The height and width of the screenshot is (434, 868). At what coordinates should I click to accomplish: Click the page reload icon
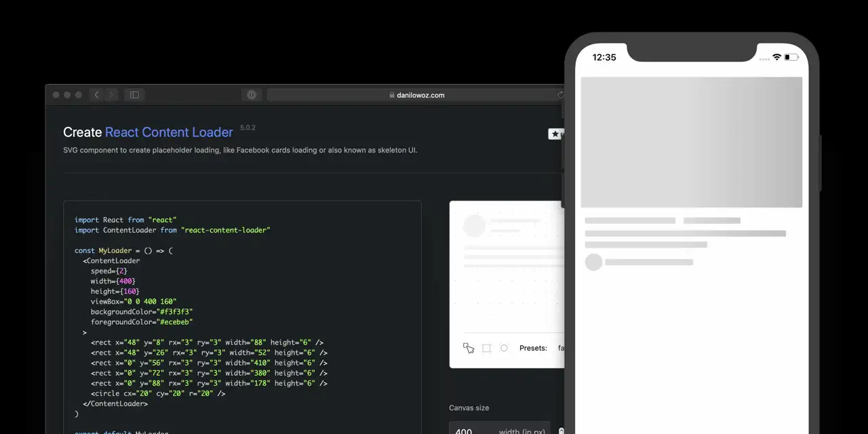tap(561, 95)
